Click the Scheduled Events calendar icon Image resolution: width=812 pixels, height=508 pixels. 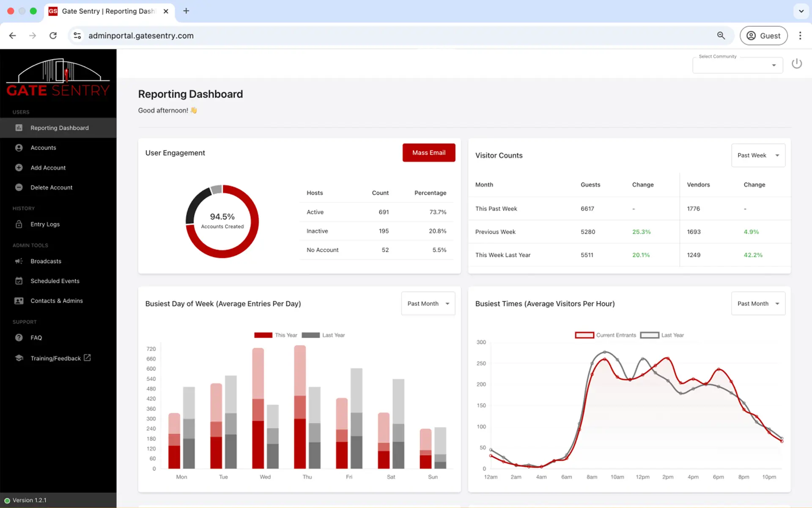[19, 281]
